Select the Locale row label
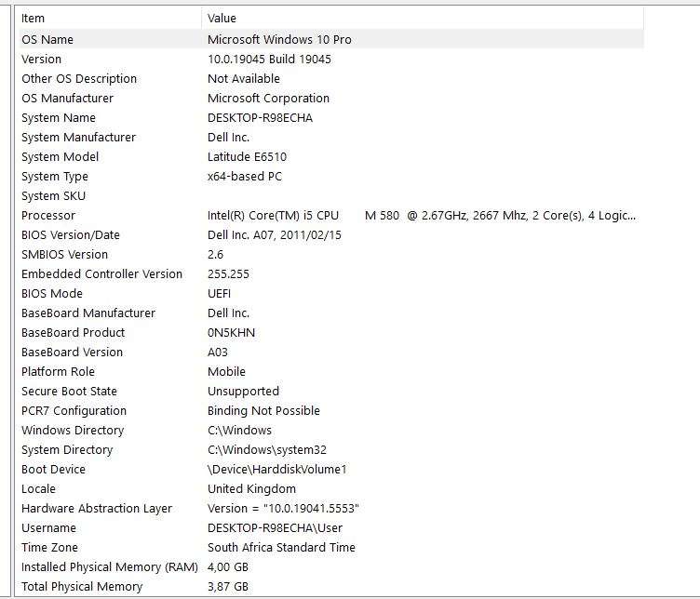Viewport: 700px width, 599px height. point(38,489)
